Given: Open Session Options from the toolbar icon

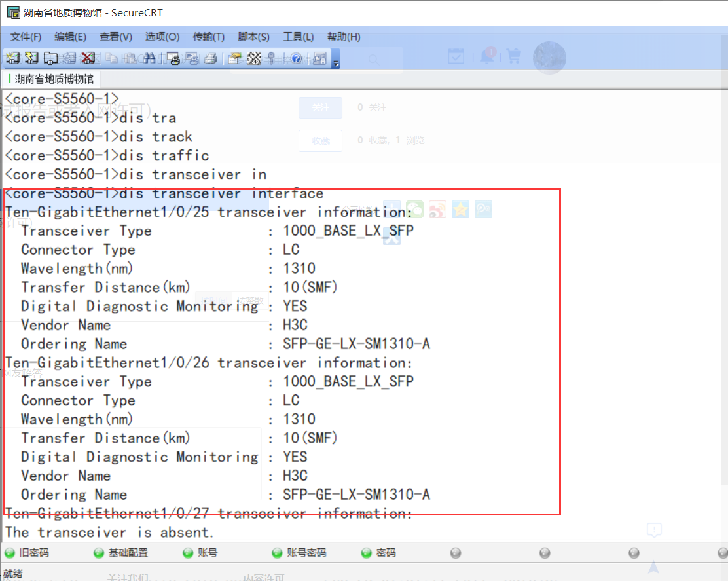Looking at the screenshot, I should click(x=235, y=58).
